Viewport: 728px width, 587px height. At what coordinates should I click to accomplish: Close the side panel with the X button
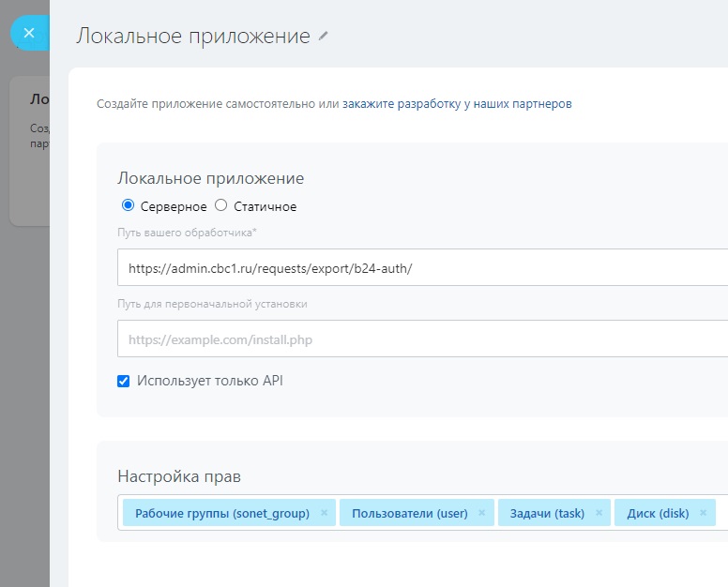pyautogui.click(x=29, y=33)
